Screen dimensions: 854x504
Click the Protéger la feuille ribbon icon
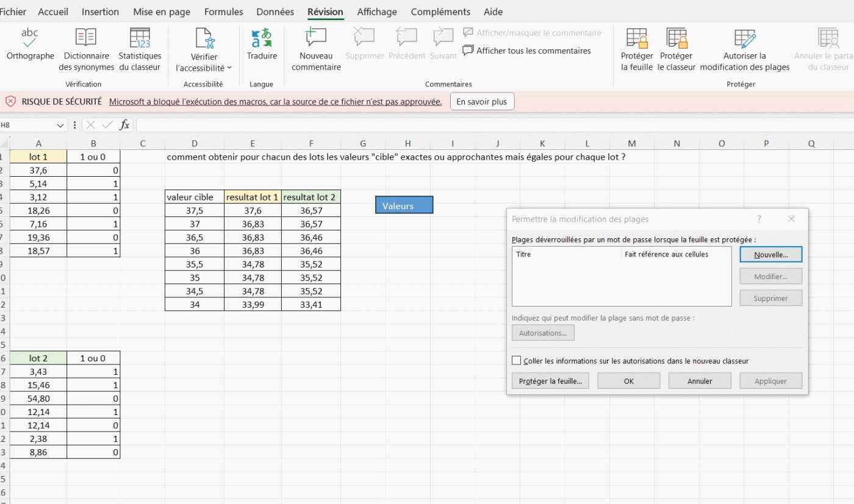[x=637, y=38]
